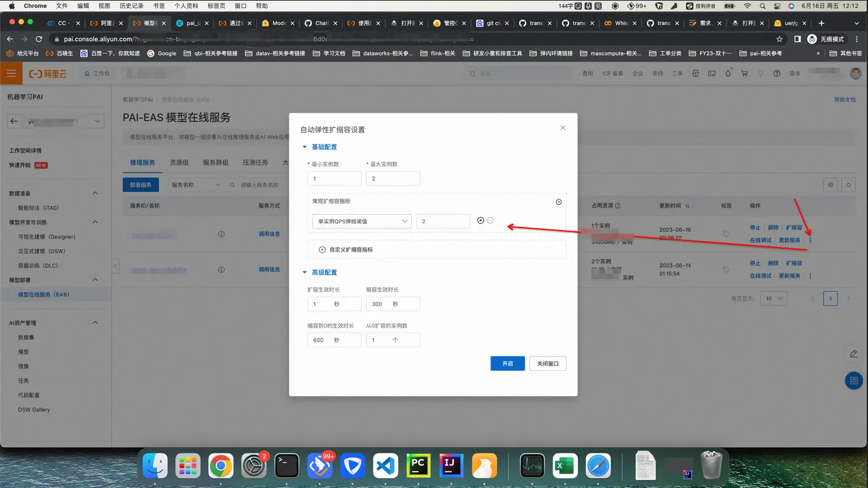Click the 扩容生效时长 seconds field

pos(334,304)
